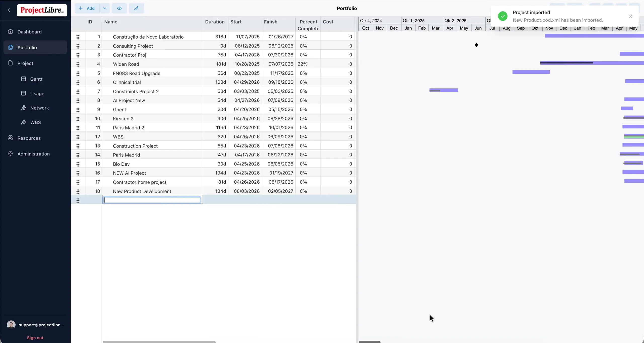Open the Project section in sidebar
Viewport: 644px width, 343px height.
pyautogui.click(x=35, y=63)
